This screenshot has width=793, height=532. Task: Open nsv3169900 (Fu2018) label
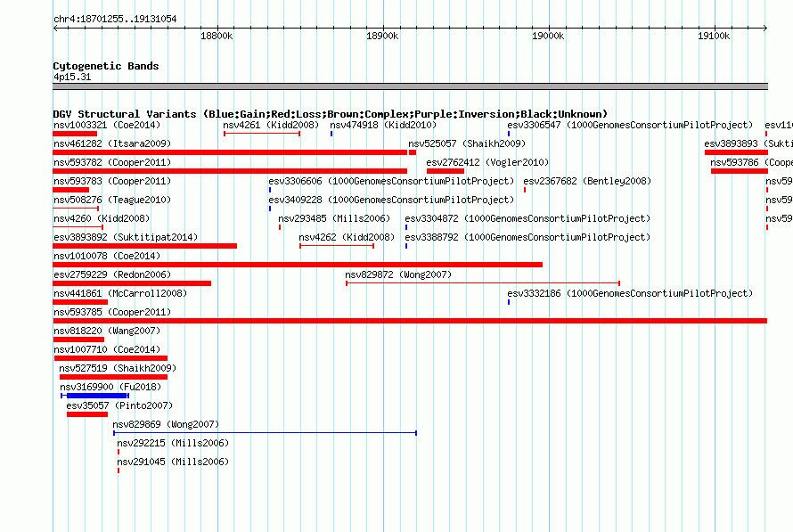click(110, 387)
